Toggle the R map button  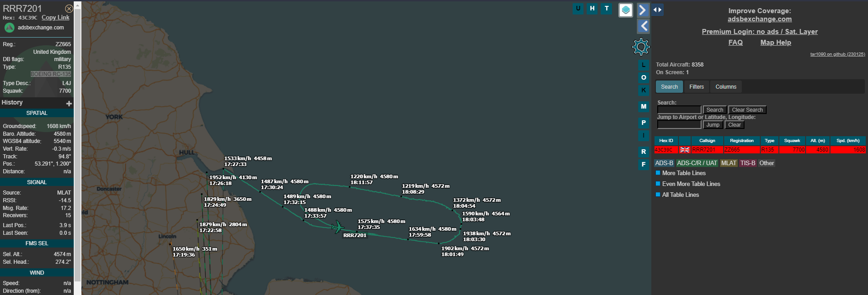644,152
